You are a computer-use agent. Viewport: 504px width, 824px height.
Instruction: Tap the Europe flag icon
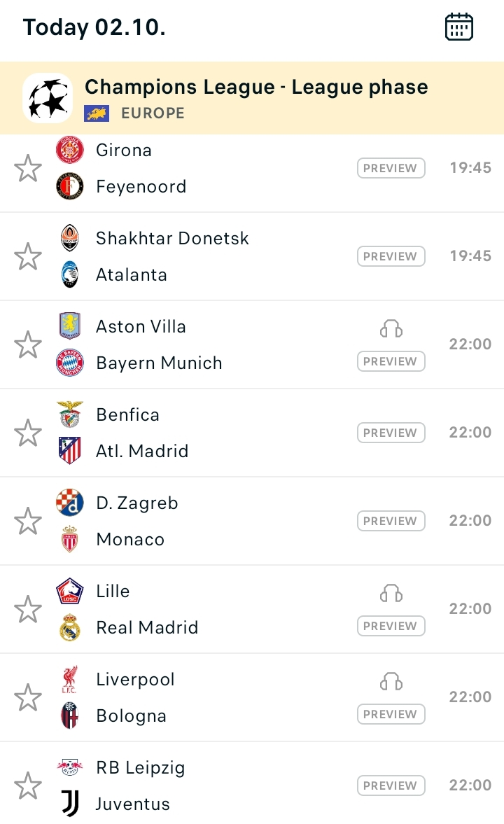pos(97,113)
